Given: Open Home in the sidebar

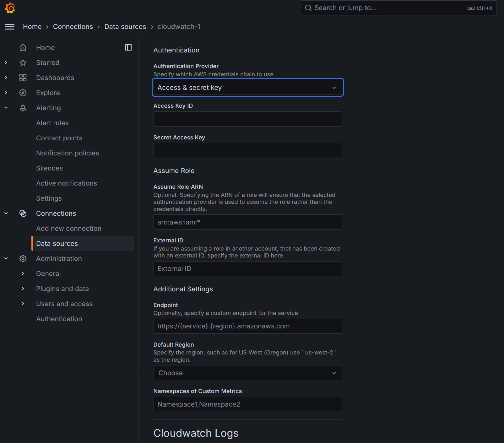Looking at the screenshot, I should pyautogui.click(x=45, y=48).
